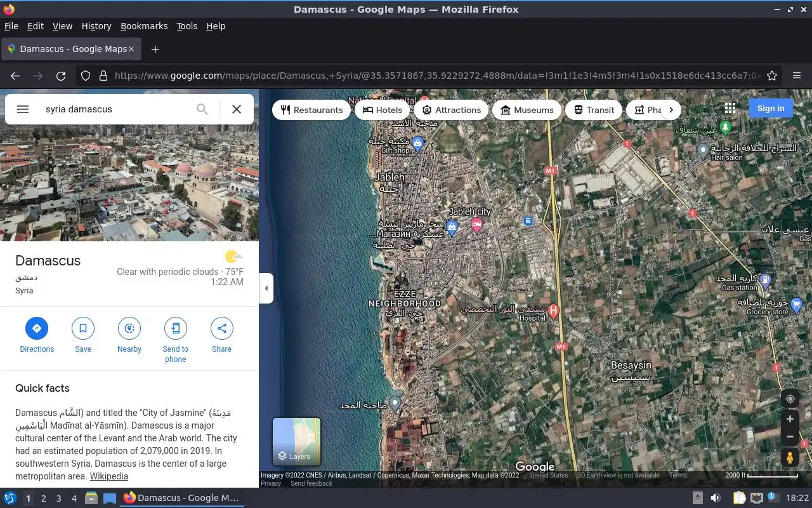
Task: Click the Damascus photo thumbnail
Action: 129,183
